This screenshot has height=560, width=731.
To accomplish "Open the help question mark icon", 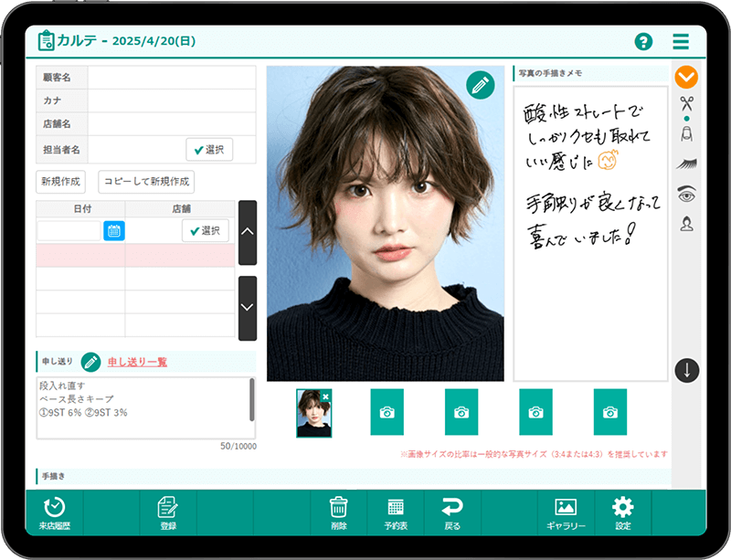I will click(x=643, y=42).
